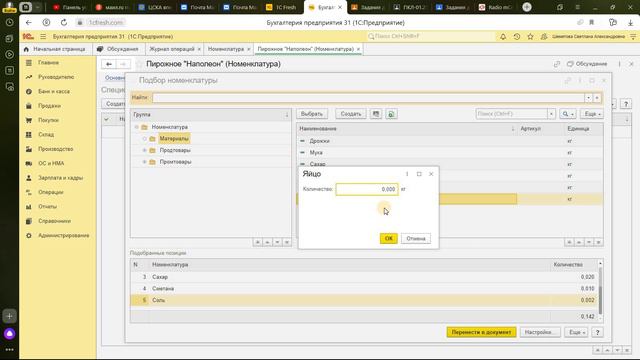Open Склад section in sidebar
Image resolution: width=640 pixels, height=360 pixels.
[46, 135]
